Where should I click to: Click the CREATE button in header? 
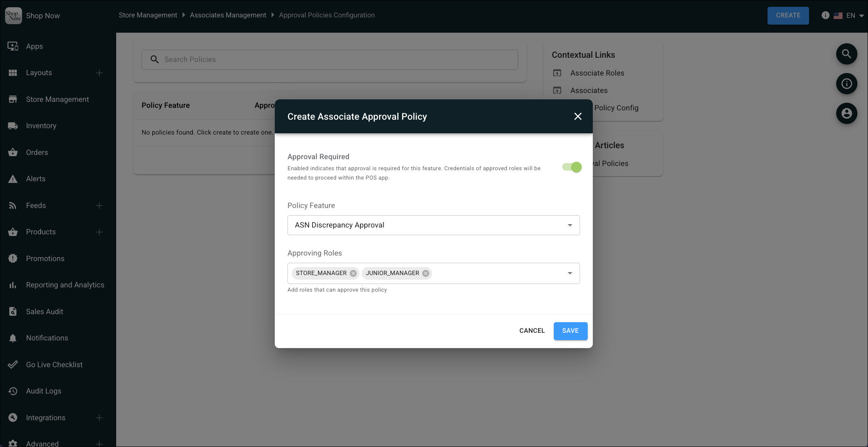click(x=788, y=15)
